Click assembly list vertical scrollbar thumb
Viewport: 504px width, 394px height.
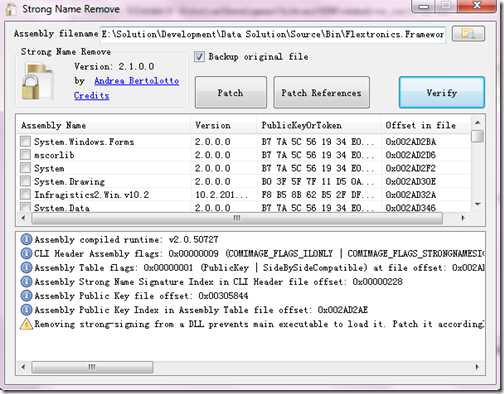[x=478, y=136]
